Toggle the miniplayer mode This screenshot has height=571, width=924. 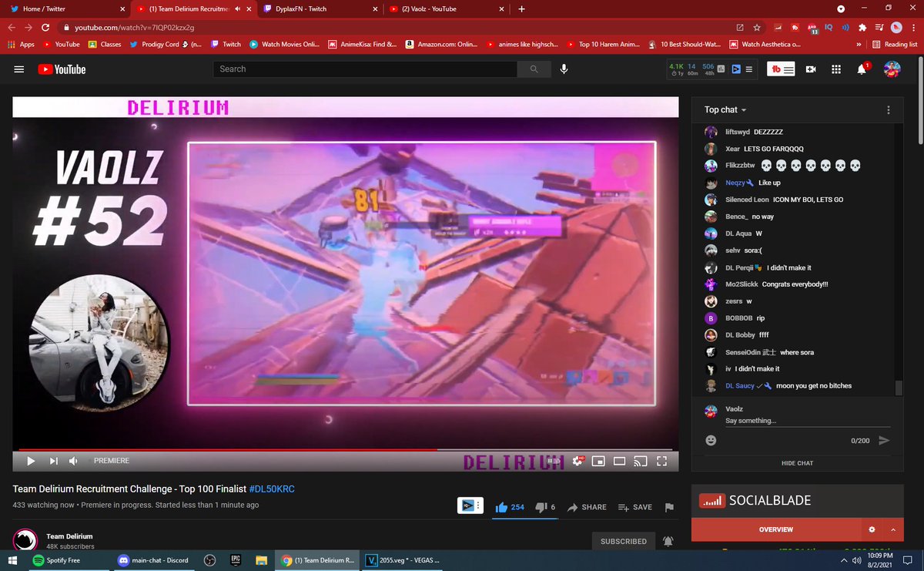(x=598, y=462)
